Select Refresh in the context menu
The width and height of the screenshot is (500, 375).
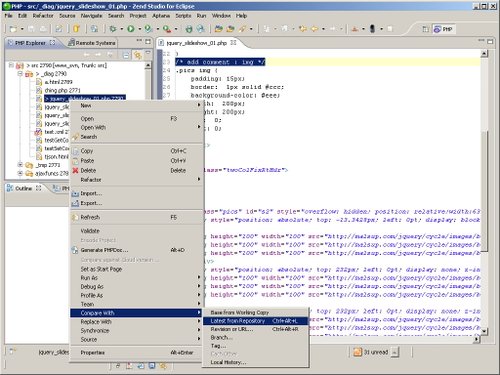[x=137, y=217]
